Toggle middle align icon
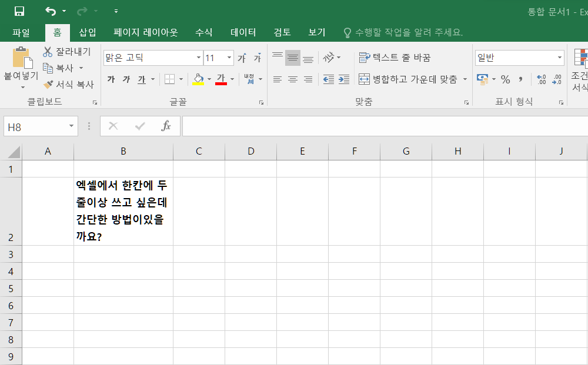 [x=293, y=58]
